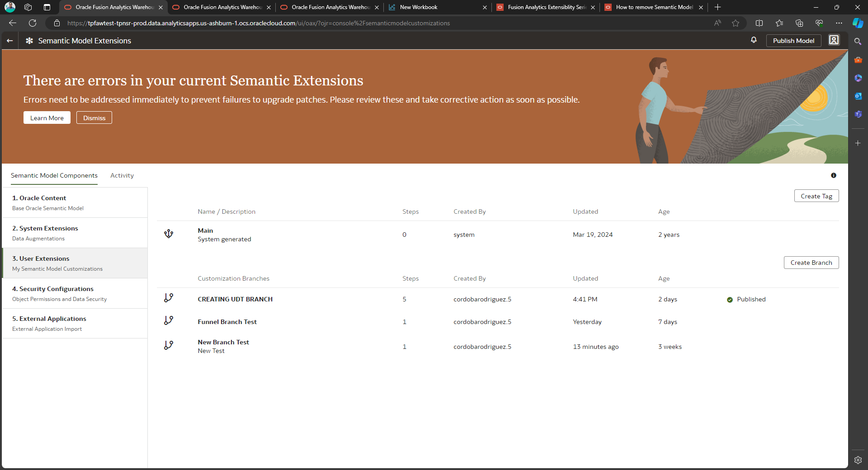Viewport: 868px width, 470px height.
Task: Click the New Branch Test branch icon
Action: click(x=169, y=346)
